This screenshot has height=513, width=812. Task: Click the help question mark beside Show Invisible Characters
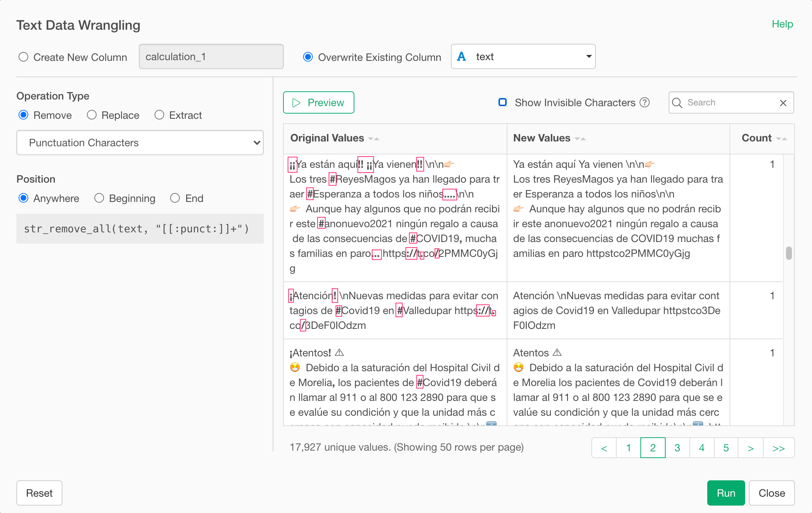coord(645,102)
